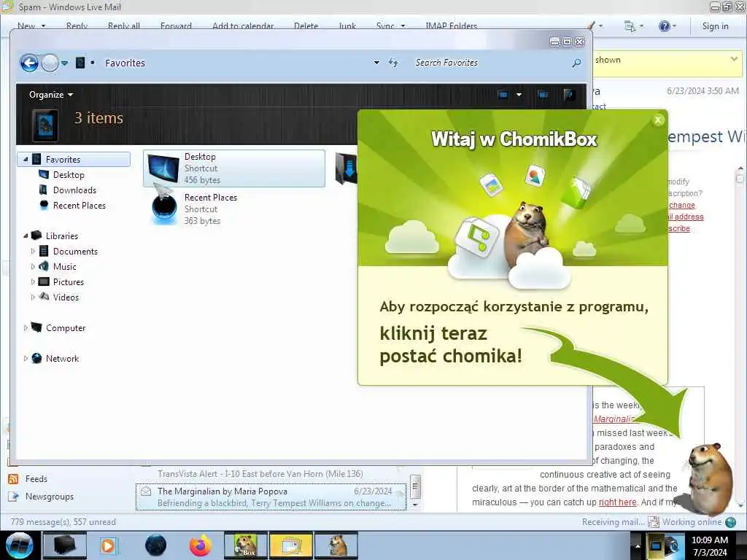
Task: Click Reply all in Live Mail toolbar
Action: (124, 26)
